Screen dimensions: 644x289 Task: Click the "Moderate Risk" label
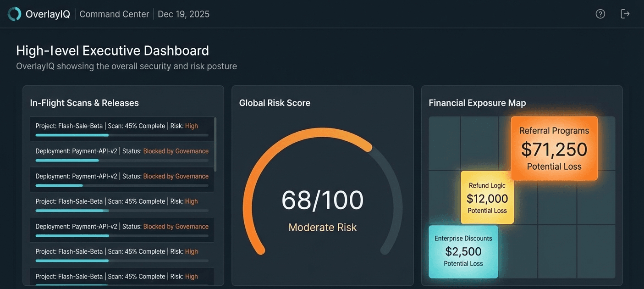[322, 227]
